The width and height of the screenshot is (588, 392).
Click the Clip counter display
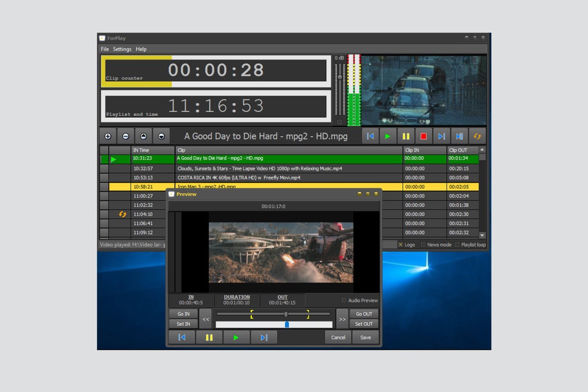pos(216,71)
